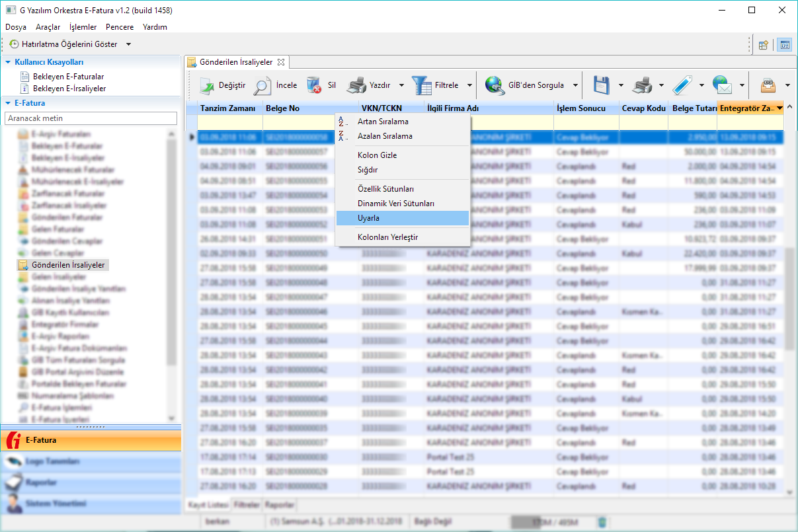Expand the Filtrele dropdown arrow

coord(469,85)
